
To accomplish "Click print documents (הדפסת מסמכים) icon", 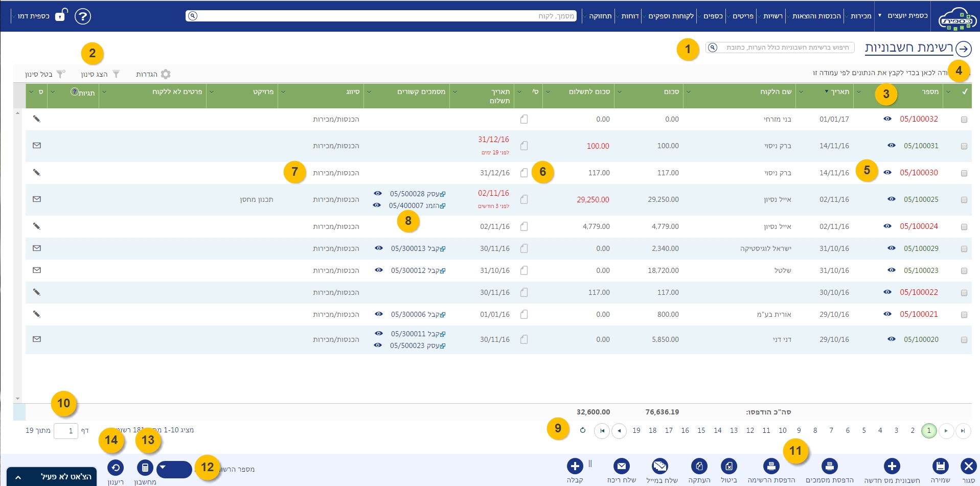I will point(829,466).
